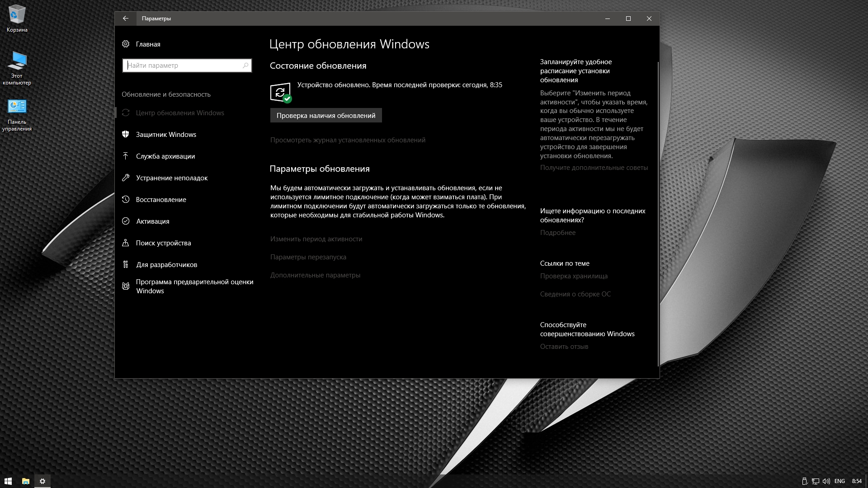Go back using the arrow button
Image resolution: width=868 pixels, height=488 pixels.
pyautogui.click(x=126, y=19)
